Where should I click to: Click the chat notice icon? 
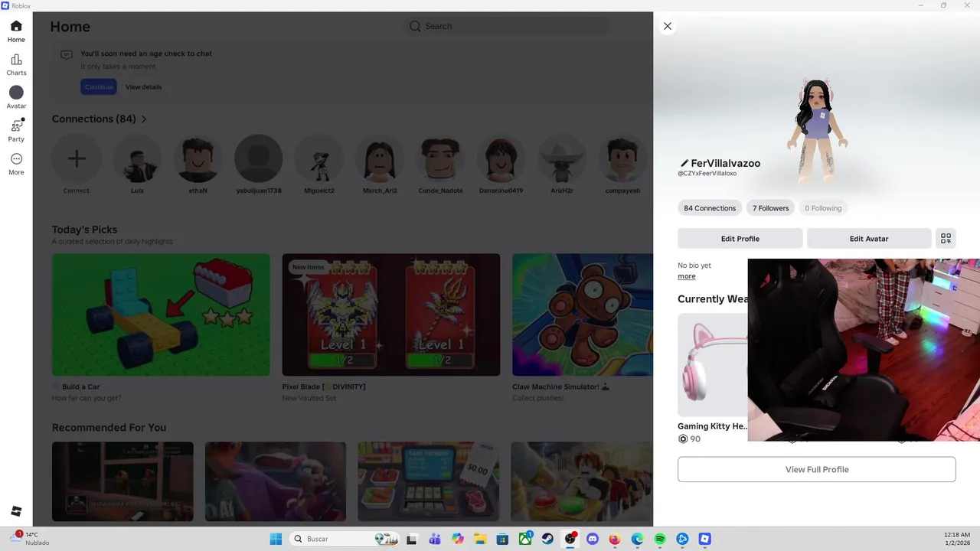click(67, 55)
